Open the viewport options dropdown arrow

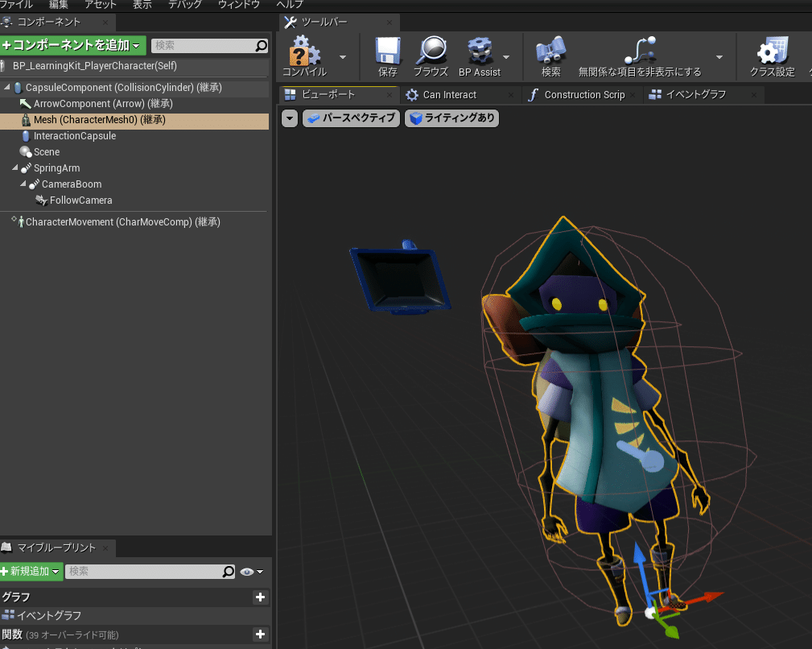click(x=290, y=118)
